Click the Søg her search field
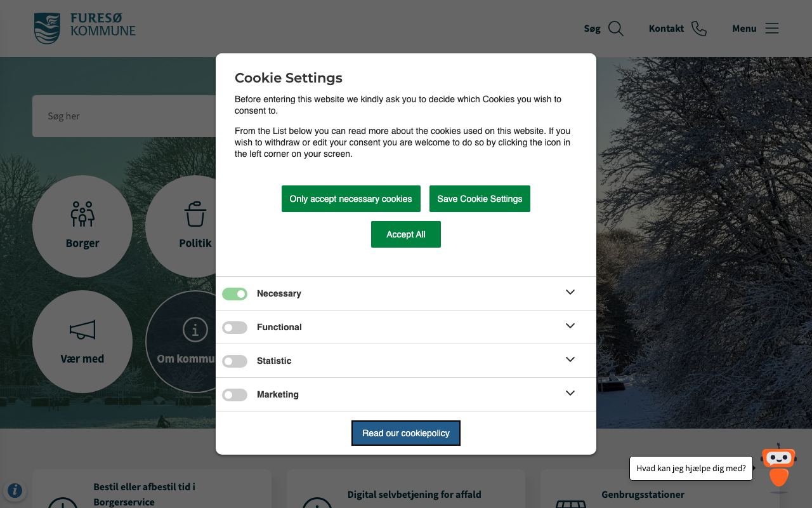 pyautogui.click(x=127, y=116)
